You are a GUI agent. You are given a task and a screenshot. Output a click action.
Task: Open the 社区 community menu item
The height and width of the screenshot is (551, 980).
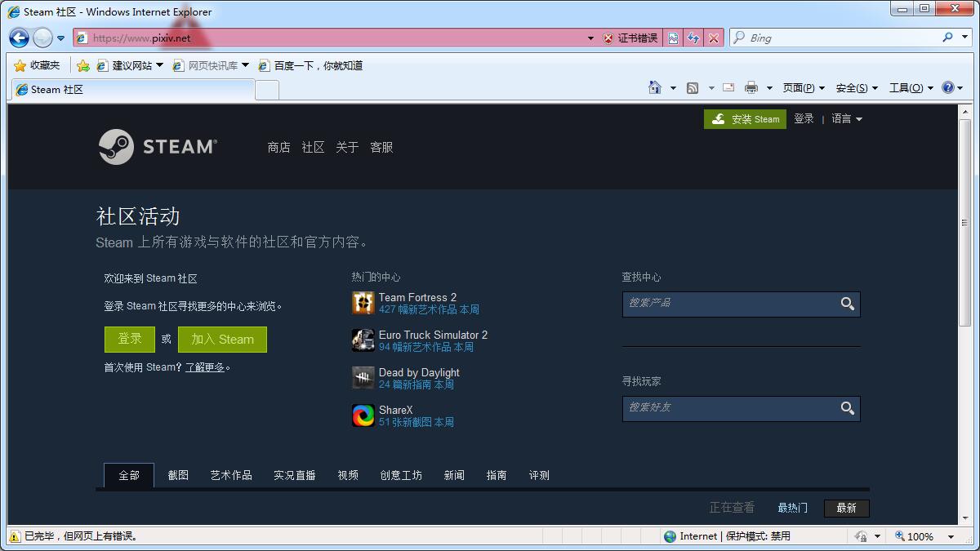tap(313, 147)
